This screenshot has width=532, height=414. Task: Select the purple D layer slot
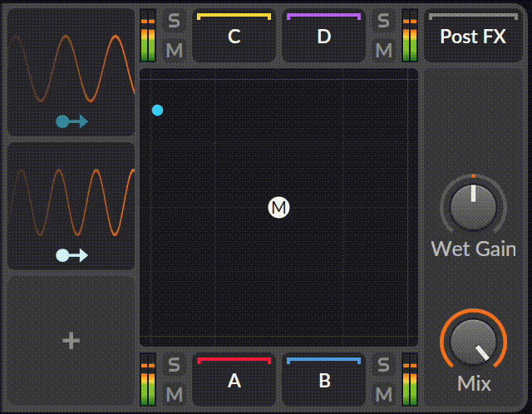[x=324, y=36]
